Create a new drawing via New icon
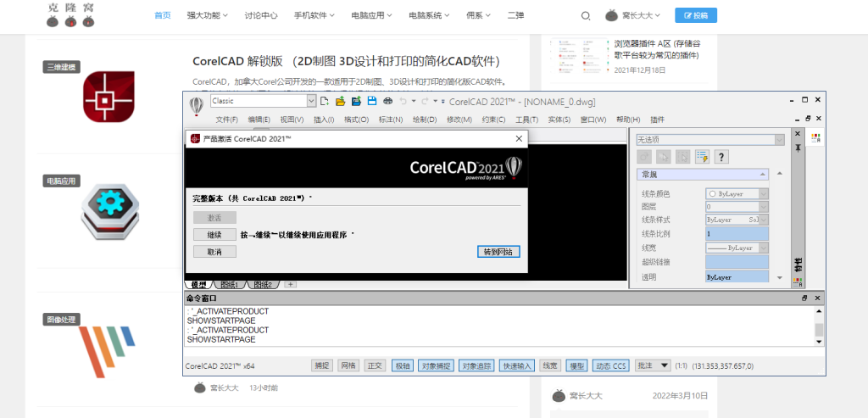The height and width of the screenshot is (418, 868). (x=325, y=101)
